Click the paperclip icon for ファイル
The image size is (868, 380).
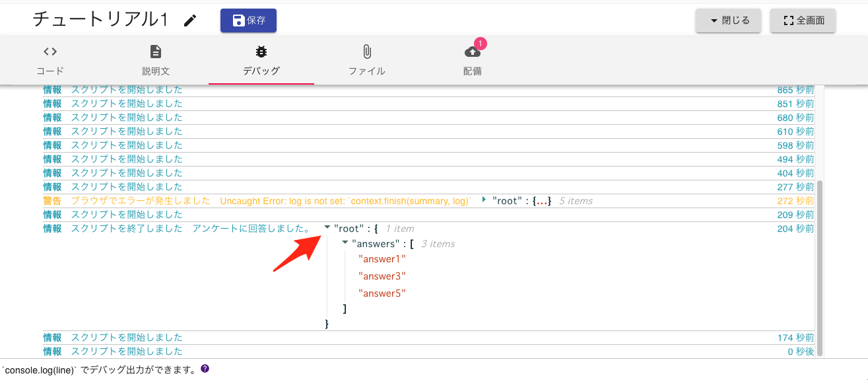(x=367, y=52)
